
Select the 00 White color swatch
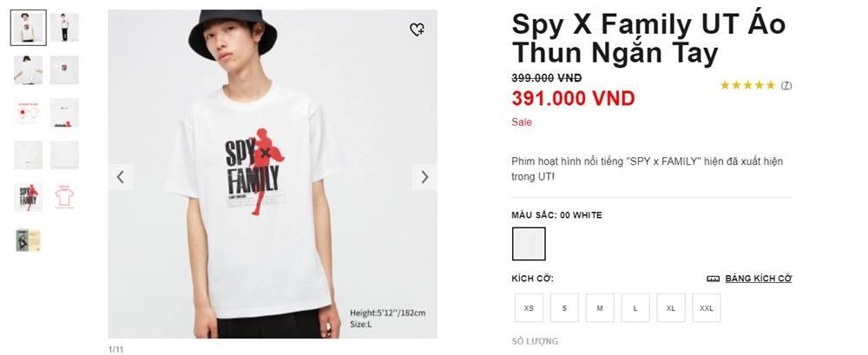pos(529,244)
